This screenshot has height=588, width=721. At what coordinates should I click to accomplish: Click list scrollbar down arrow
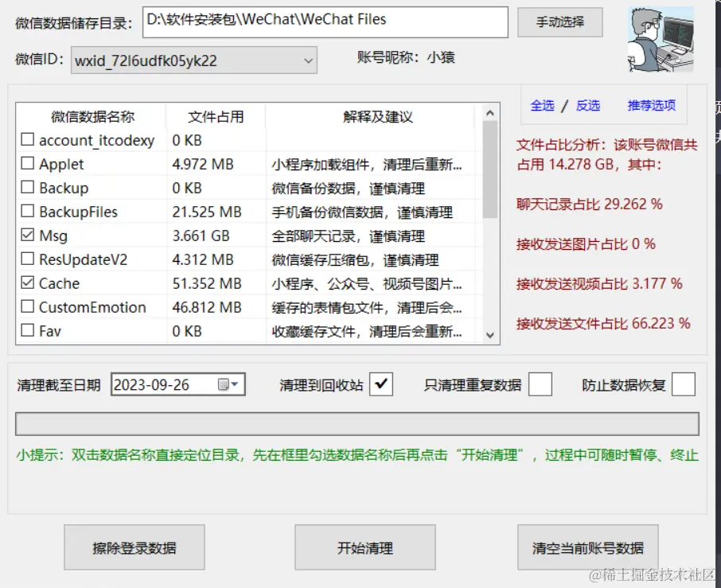[x=490, y=335]
